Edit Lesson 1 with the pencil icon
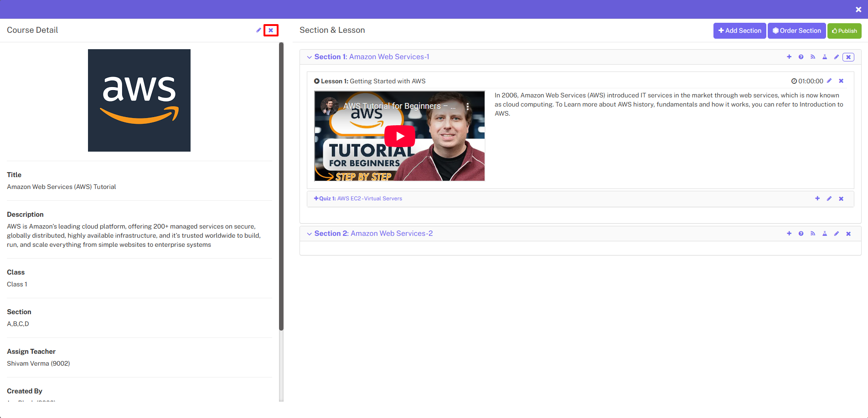The image size is (868, 418). click(829, 81)
